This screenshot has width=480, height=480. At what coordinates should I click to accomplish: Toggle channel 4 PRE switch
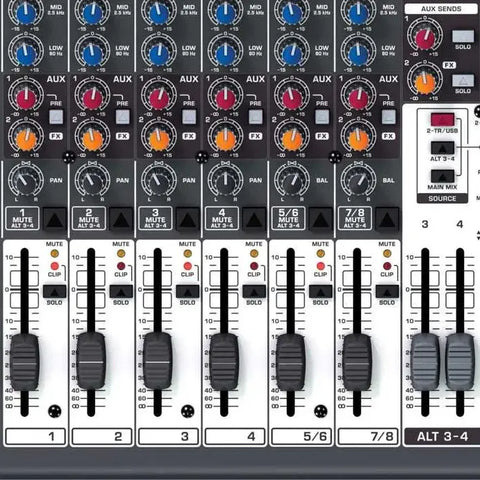tap(256, 117)
